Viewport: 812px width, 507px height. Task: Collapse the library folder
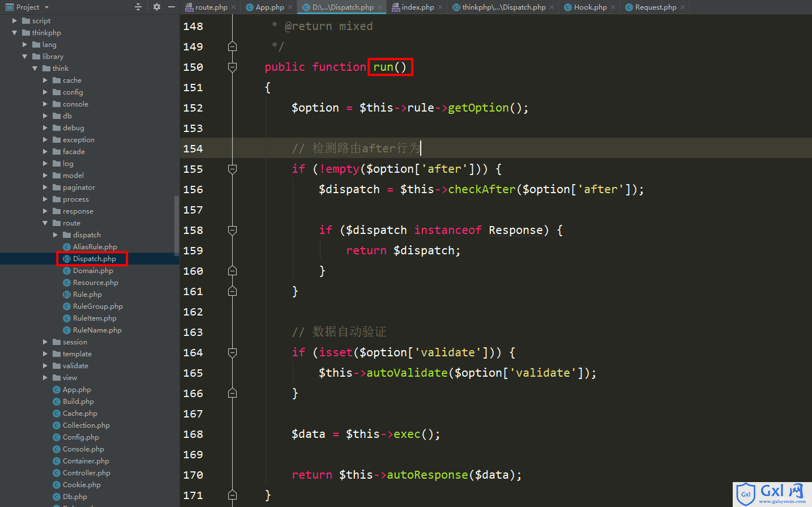click(25, 56)
